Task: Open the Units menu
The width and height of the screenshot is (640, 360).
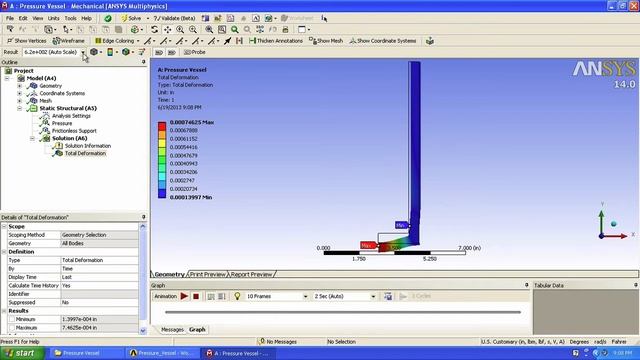Action: (x=53, y=18)
